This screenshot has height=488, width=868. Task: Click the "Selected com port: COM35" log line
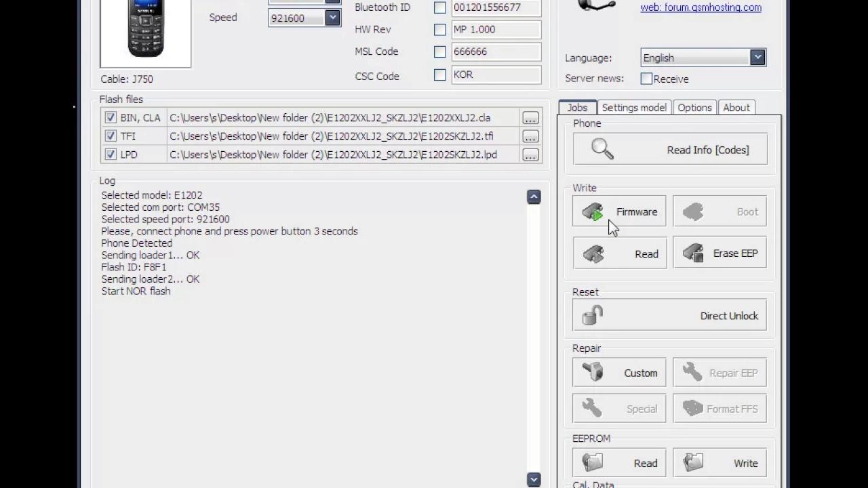pyautogui.click(x=160, y=207)
